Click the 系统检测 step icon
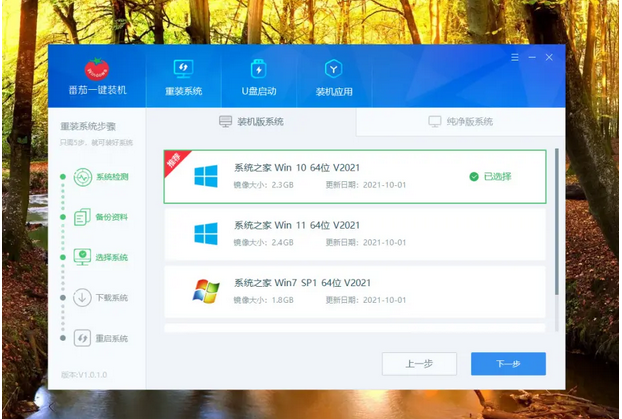This screenshot has width=622, height=419. click(83, 177)
